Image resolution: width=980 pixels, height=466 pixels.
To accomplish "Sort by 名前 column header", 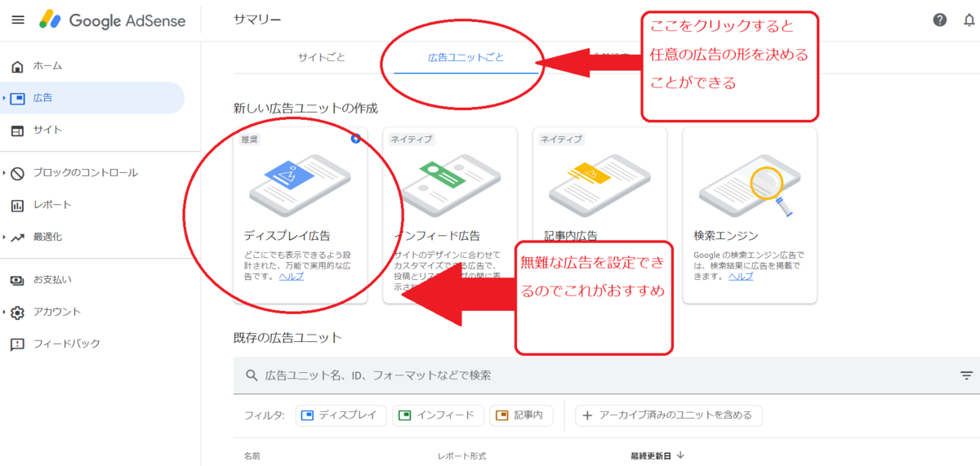I will click(252, 455).
